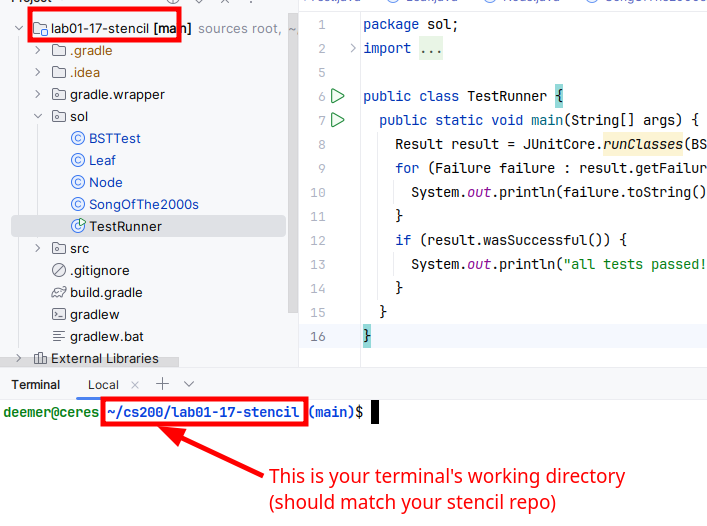Select the gradle.wrapper folder
The height and width of the screenshot is (526, 707).
[x=117, y=95]
